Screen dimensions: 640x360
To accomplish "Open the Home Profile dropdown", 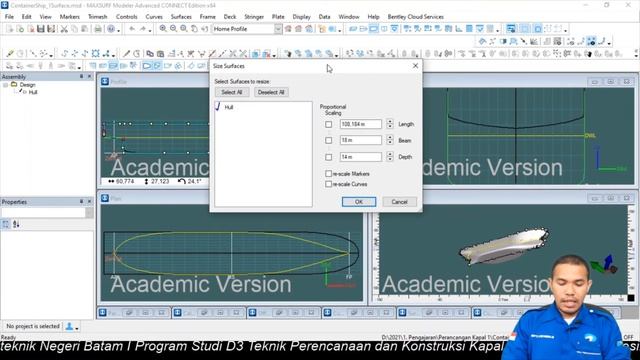I will point(278,29).
